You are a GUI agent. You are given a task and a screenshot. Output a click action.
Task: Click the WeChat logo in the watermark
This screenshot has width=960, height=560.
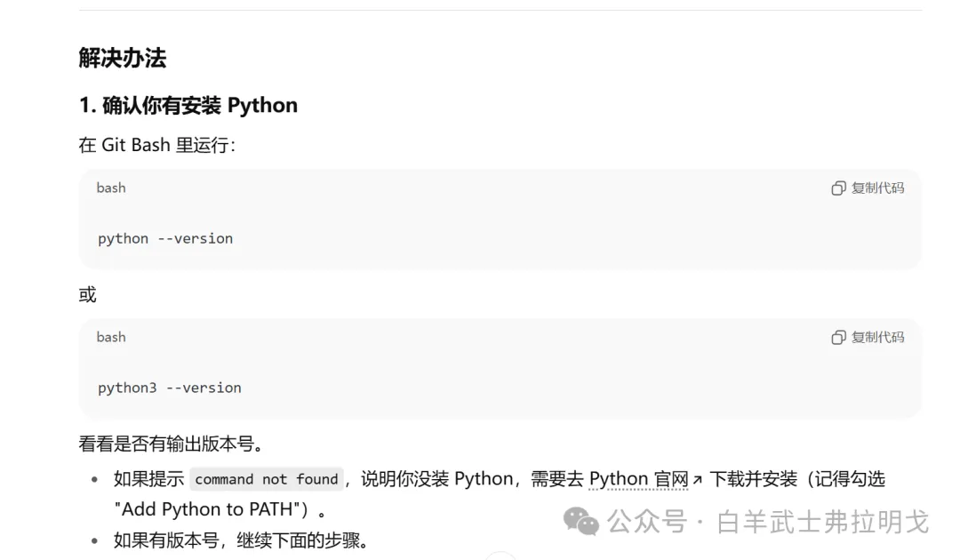582,521
